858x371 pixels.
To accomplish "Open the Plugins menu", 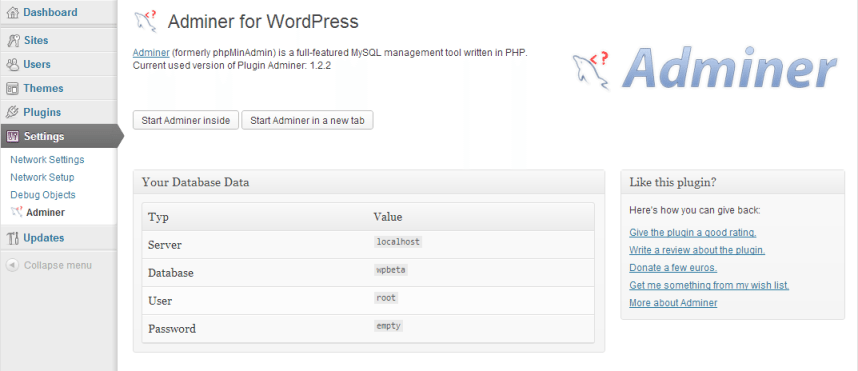I will [42, 113].
